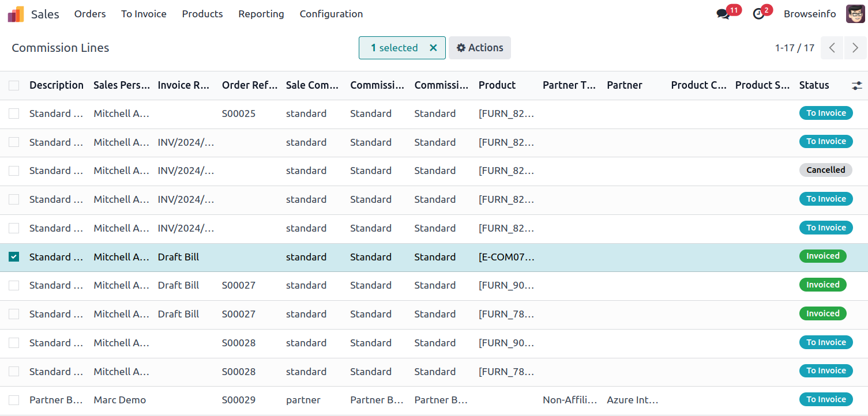This screenshot has width=868, height=416.
Task: Click the user avatar picture
Action: [855, 14]
